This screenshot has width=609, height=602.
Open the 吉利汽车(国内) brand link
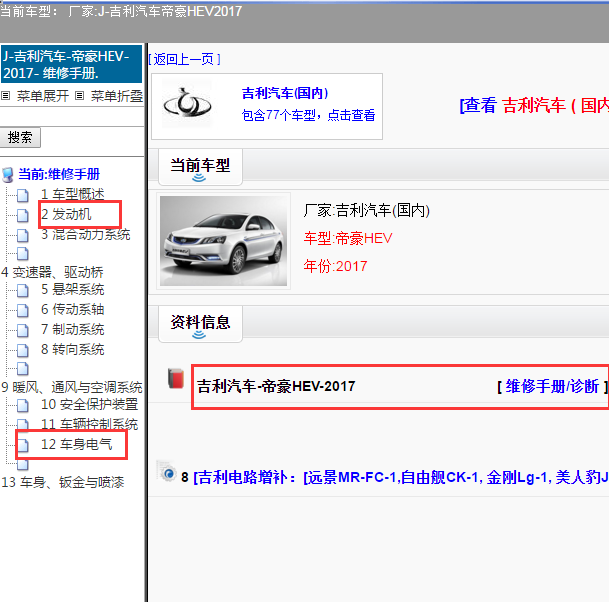(x=285, y=93)
